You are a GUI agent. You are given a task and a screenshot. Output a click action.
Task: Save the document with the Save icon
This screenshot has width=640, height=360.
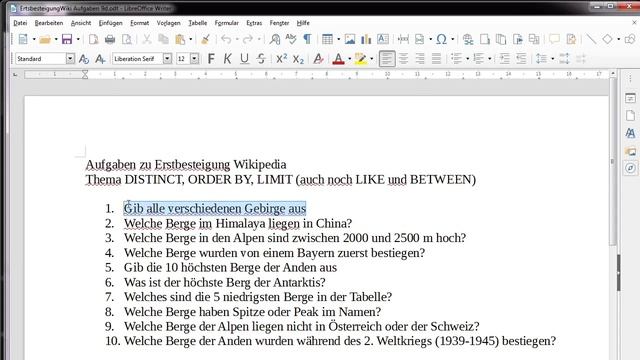coord(67,39)
